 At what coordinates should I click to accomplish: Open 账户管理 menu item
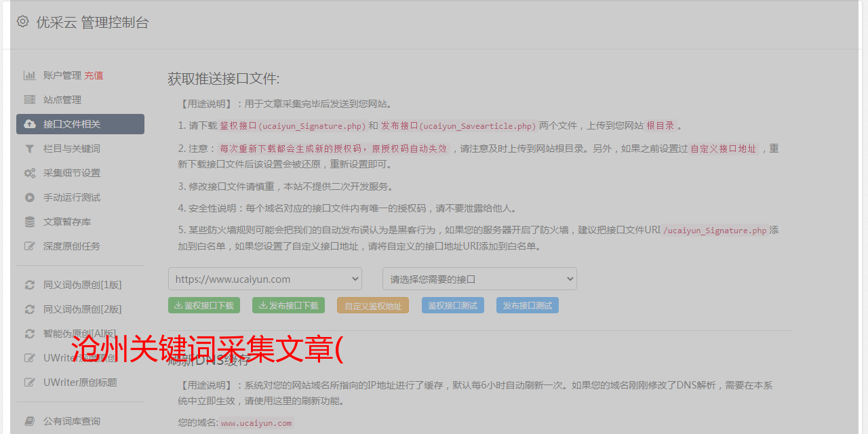click(62, 75)
